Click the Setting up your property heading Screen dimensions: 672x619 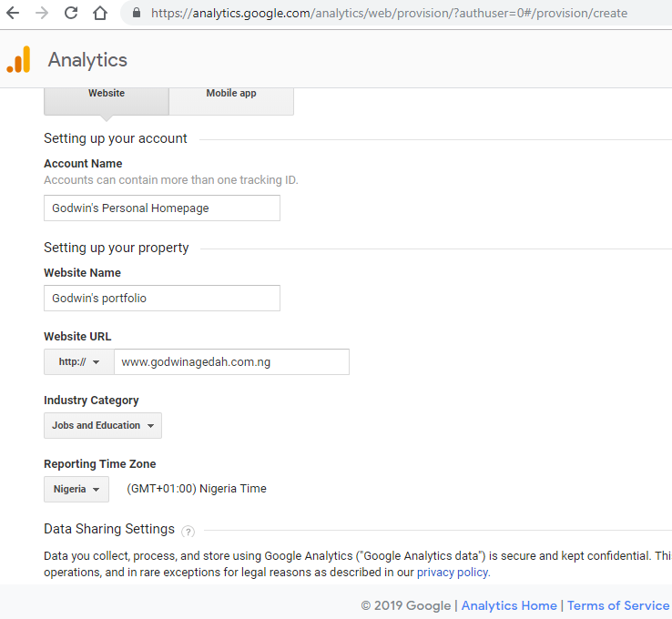(x=117, y=248)
